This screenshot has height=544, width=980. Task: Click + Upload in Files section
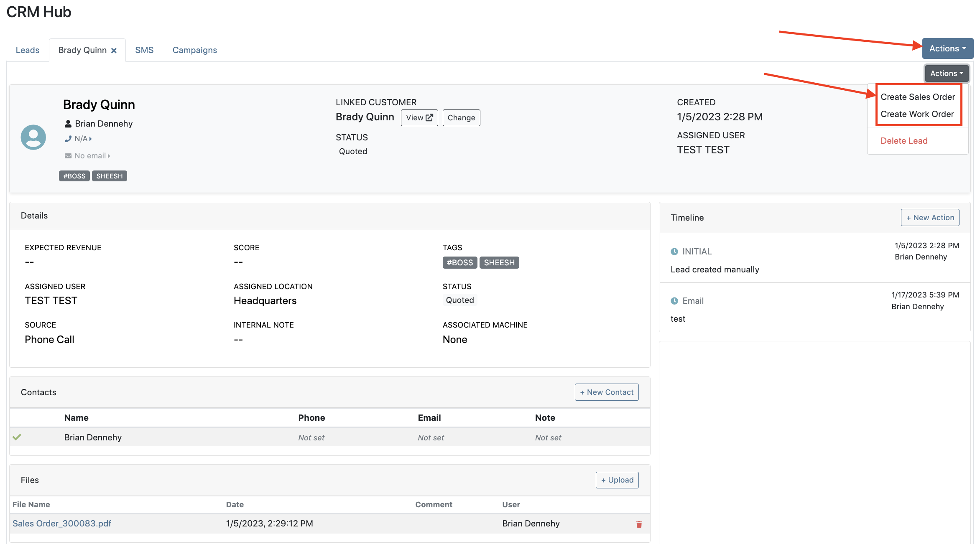tap(617, 480)
